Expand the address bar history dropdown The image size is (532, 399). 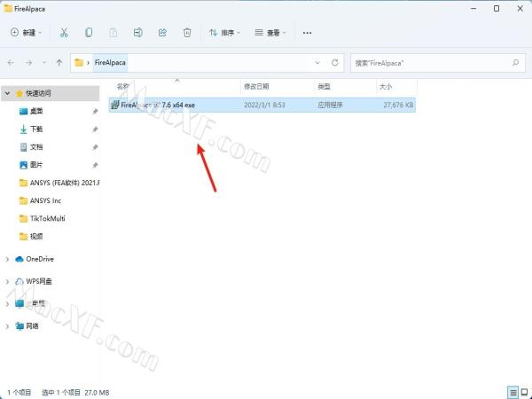tap(317, 62)
